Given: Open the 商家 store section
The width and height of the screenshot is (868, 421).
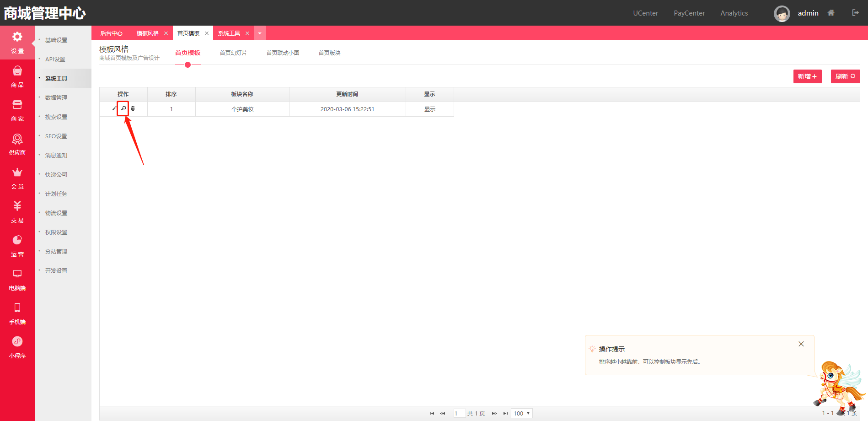Looking at the screenshot, I should pyautogui.click(x=17, y=104).
